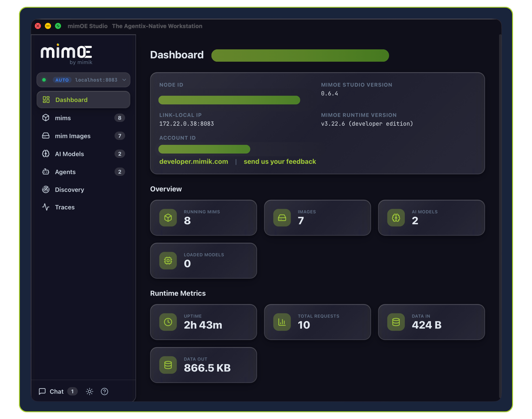Click the Data Out metric card

coord(203,365)
